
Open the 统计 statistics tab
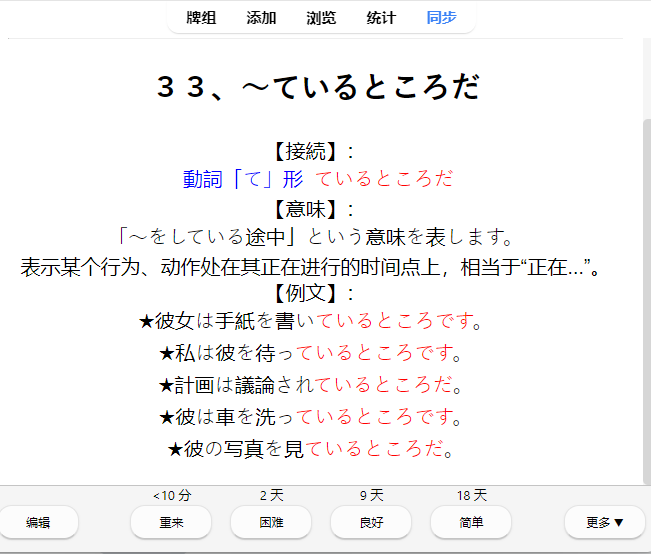click(381, 18)
